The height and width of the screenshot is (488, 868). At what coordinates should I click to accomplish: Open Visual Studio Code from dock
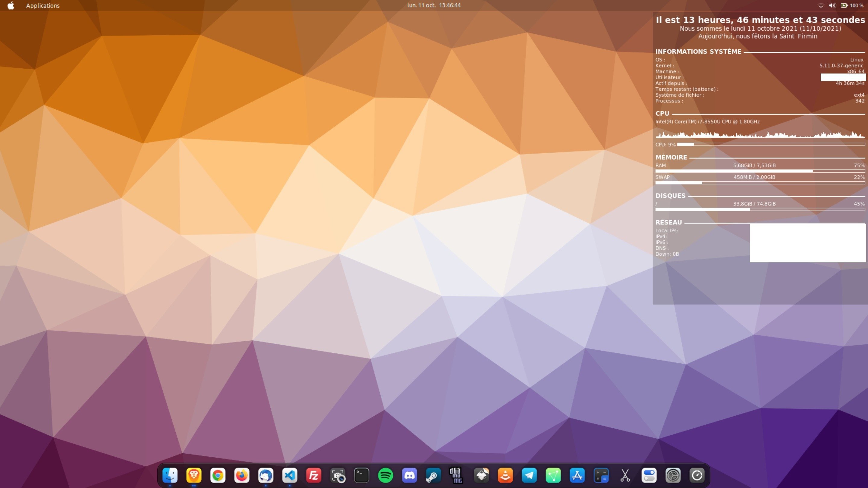[x=289, y=475]
